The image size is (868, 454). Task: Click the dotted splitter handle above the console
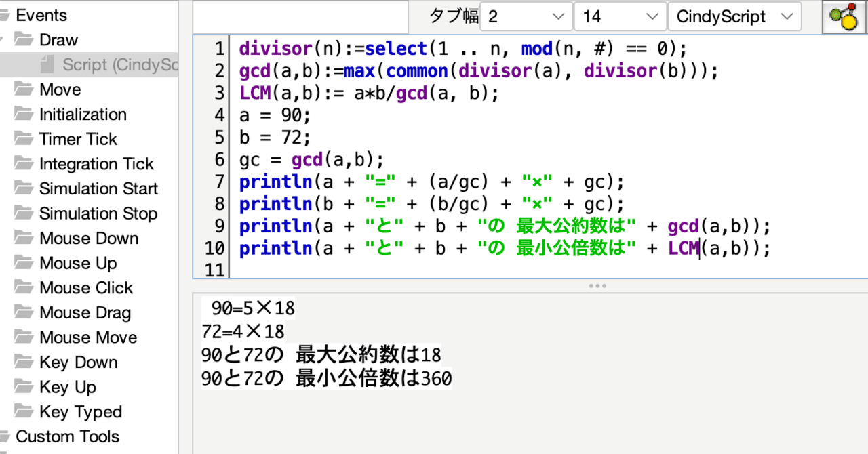pyautogui.click(x=597, y=285)
